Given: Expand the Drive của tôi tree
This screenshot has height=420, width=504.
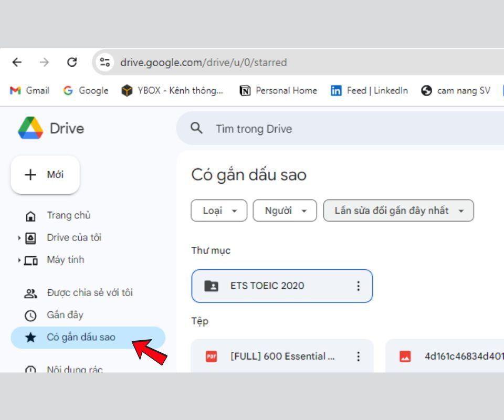Looking at the screenshot, I should 20,238.
